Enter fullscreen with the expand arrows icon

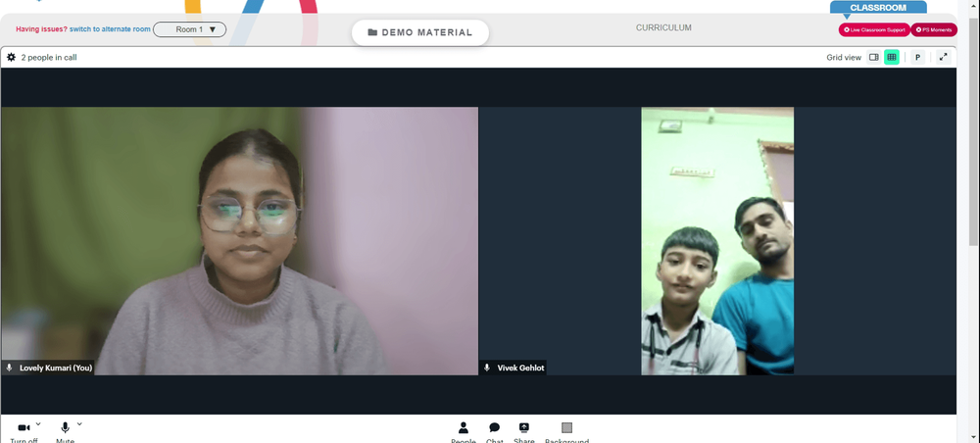pyautogui.click(x=944, y=57)
